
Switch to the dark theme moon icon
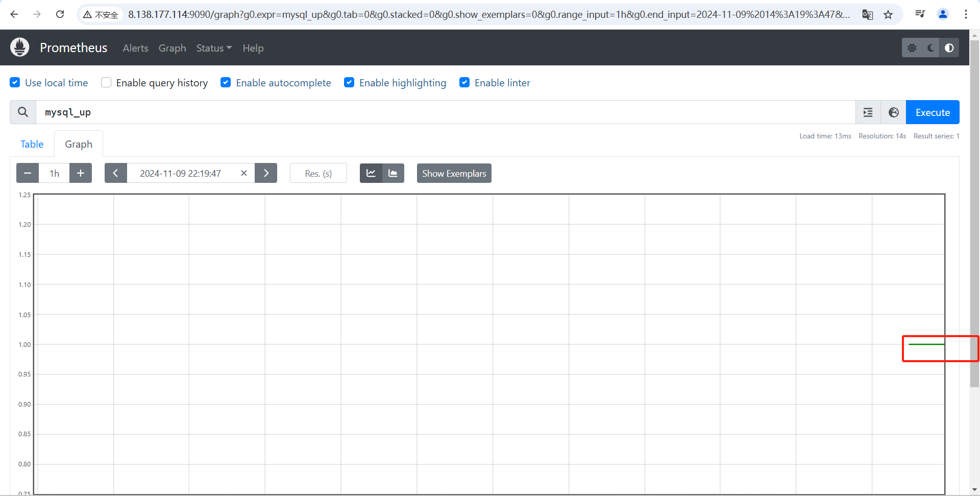pos(930,48)
